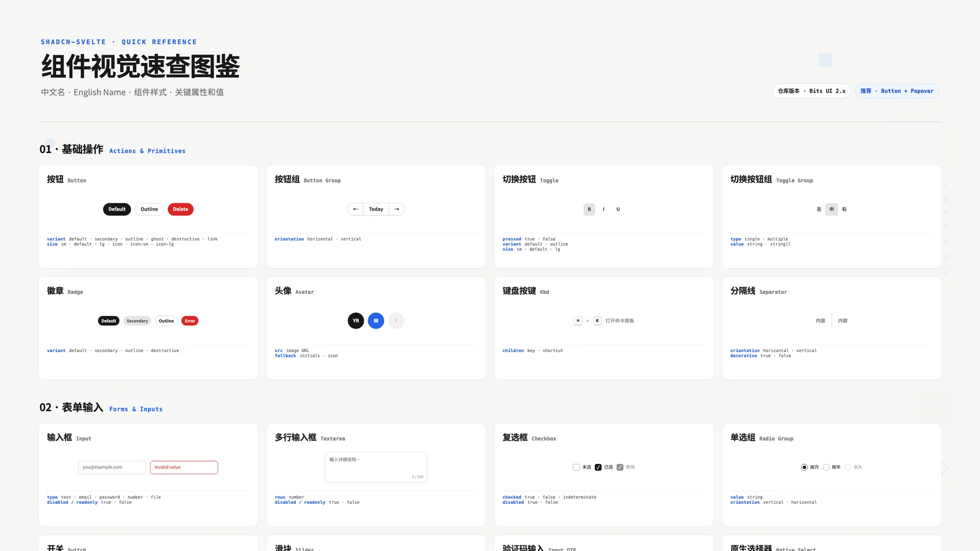Click the 切换按钮组 Toggle Group card title
Viewport: 980px width, 551px height.
(x=772, y=179)
